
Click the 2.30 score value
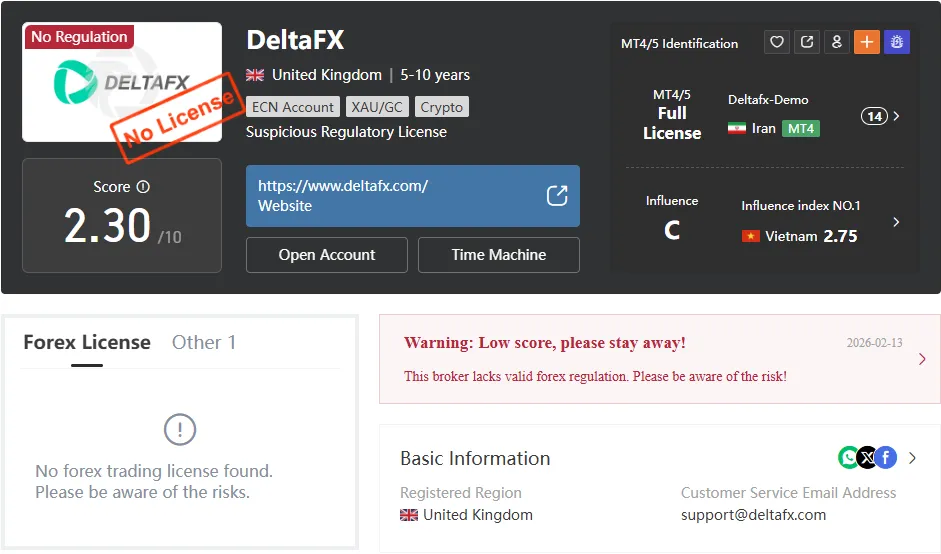point(107,226)
